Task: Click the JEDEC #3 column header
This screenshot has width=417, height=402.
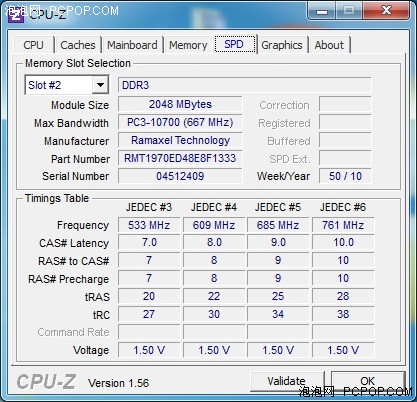Action: point(149,207)
